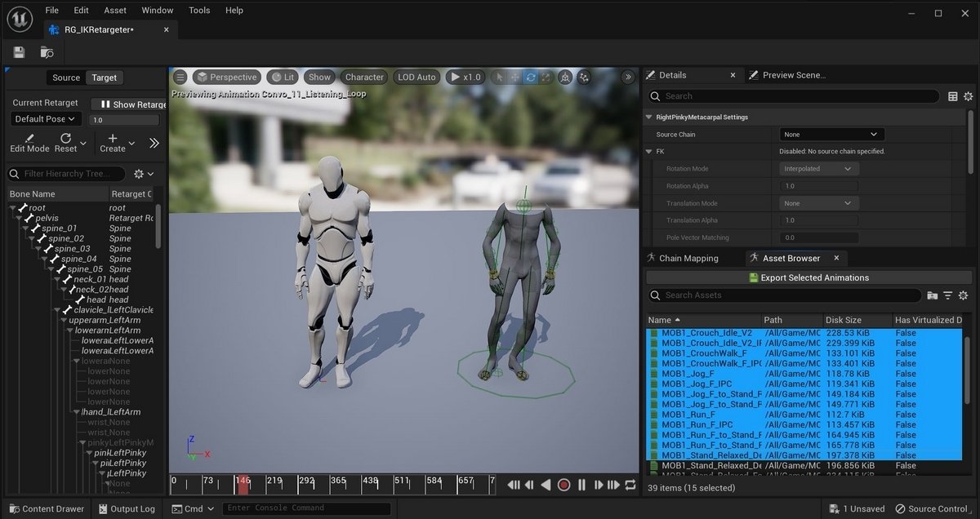
Task: Open the Asset Browser settings gear
Action: click(x=963, y=295)
